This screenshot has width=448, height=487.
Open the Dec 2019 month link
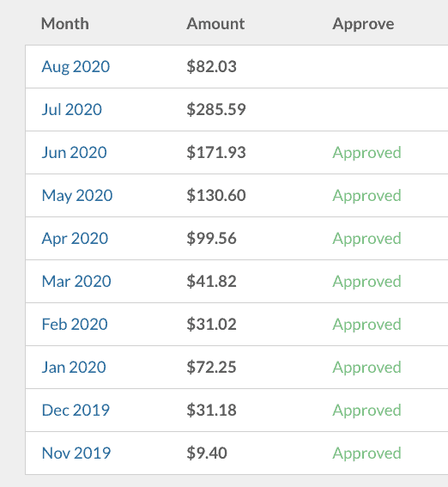(x=76, y=410)
